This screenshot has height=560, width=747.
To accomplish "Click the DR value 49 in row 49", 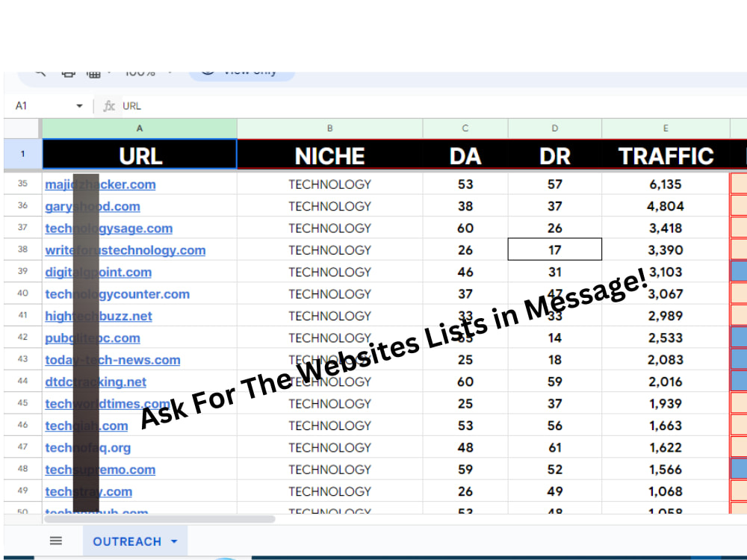I will [555, 491].
